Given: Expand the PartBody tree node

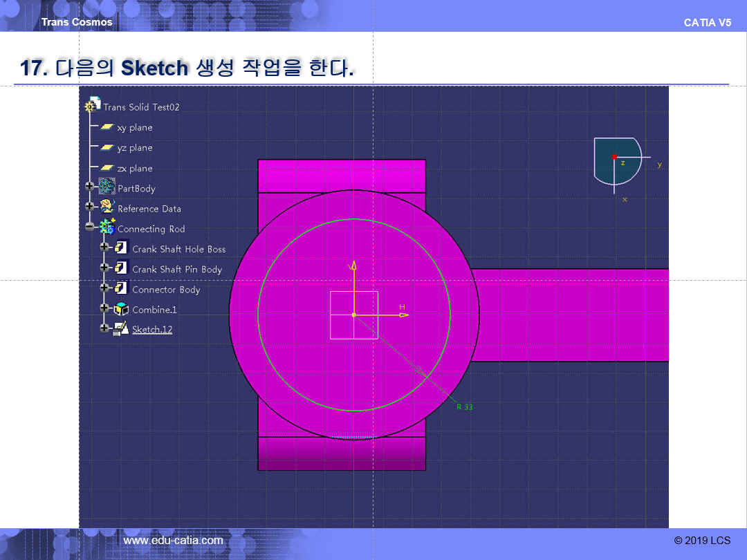Looking at the screenshot, I should [x=89, y=187].
